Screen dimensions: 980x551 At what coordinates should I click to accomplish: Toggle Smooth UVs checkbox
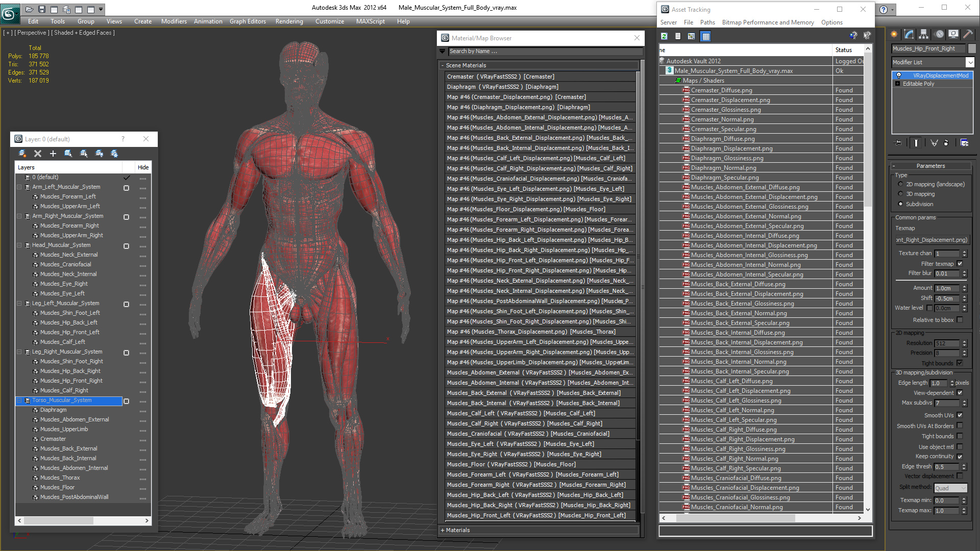click(960, 415)
